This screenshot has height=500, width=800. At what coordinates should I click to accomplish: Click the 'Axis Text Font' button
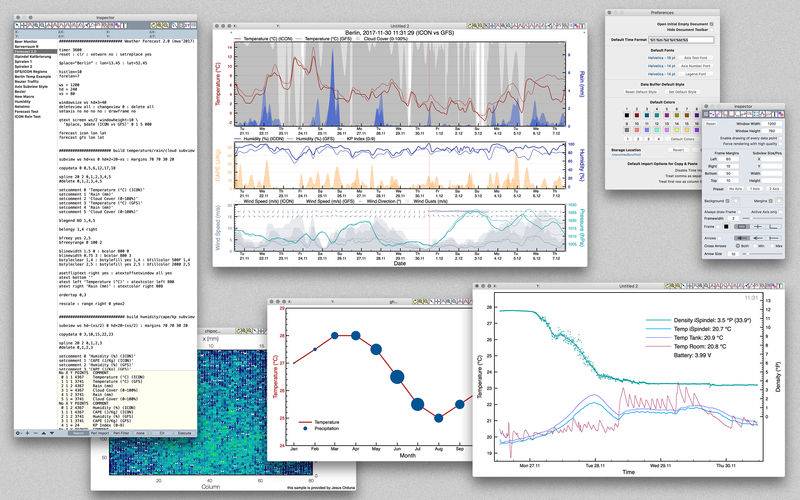(x=696, y=58)
